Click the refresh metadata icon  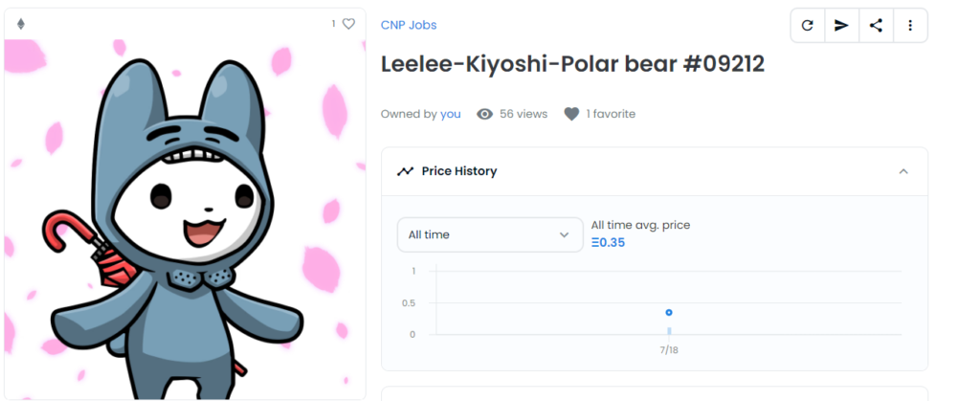(x=808, y=26)
